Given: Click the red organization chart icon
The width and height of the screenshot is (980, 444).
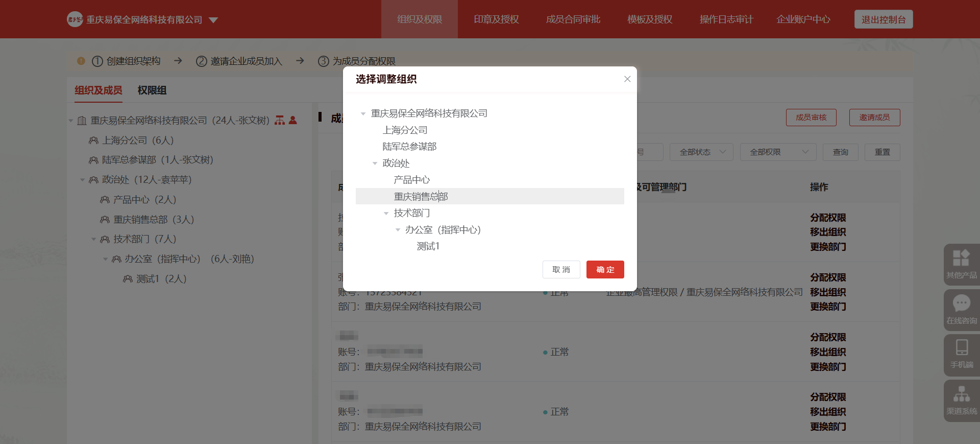Looking at the screenshot, I should click(x=280, y=120).
